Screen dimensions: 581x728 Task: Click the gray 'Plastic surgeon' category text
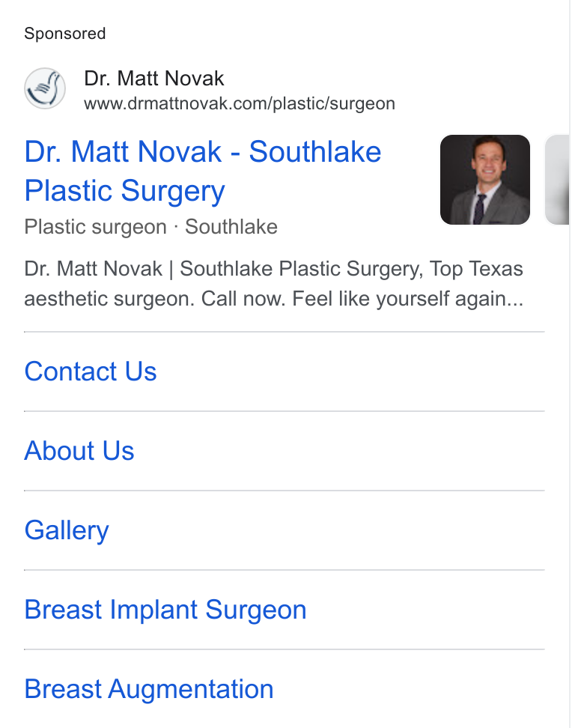point(96,227)
